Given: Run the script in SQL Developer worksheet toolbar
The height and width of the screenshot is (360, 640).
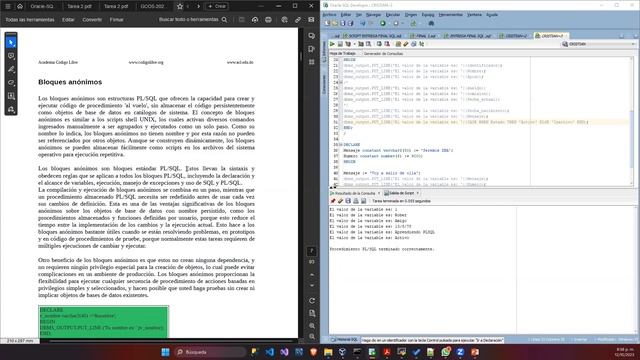Looking at the screenshot, I should (340, 44).
